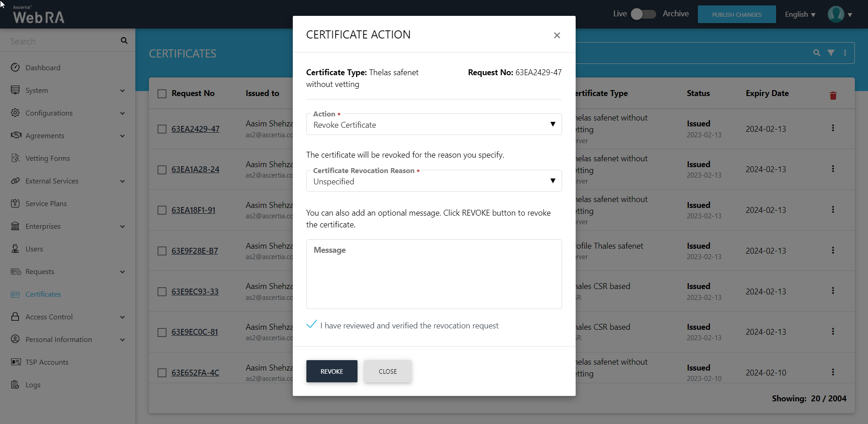
Task: Close the Certificate Action dialog with X
Action: [557, 35]
